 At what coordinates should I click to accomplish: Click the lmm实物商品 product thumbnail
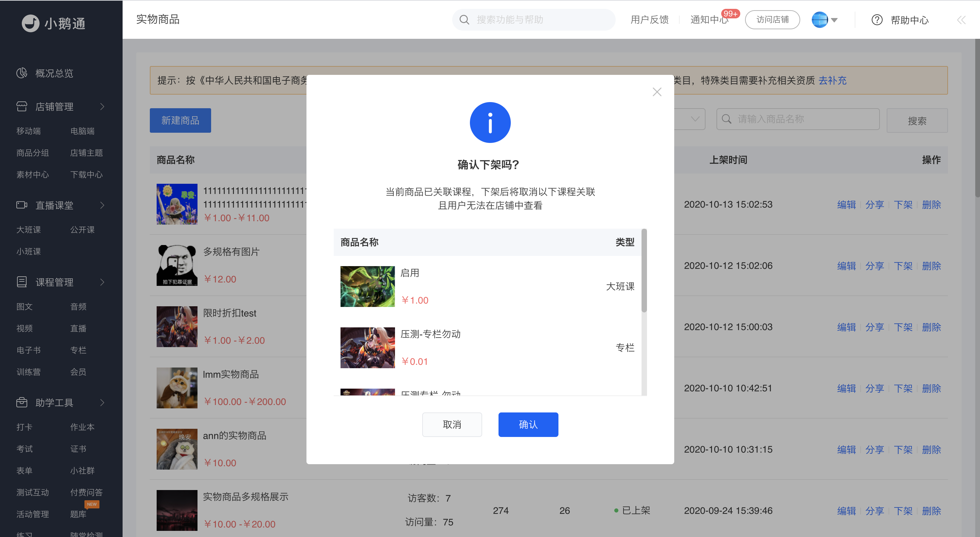177,388
